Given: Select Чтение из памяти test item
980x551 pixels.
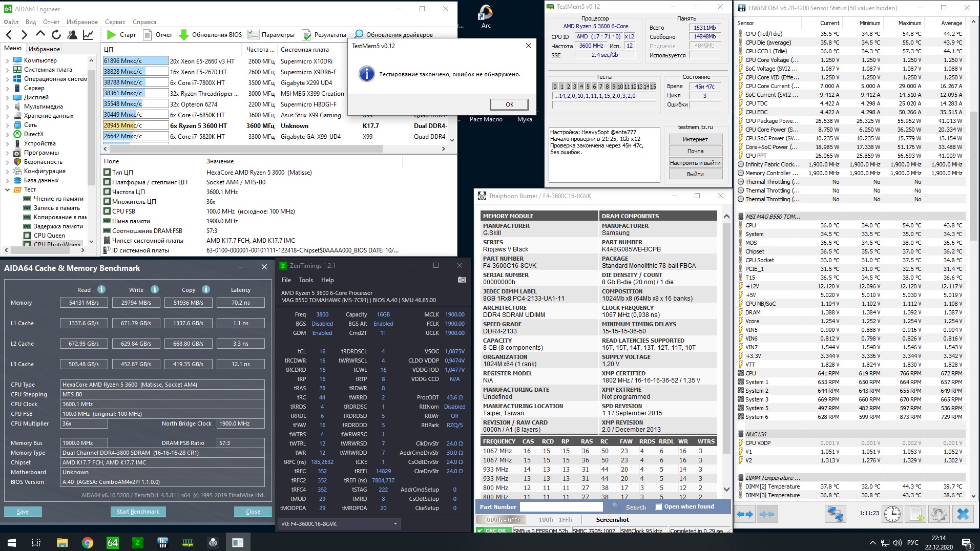Looking at the screenshot, I should coord(58,199).
